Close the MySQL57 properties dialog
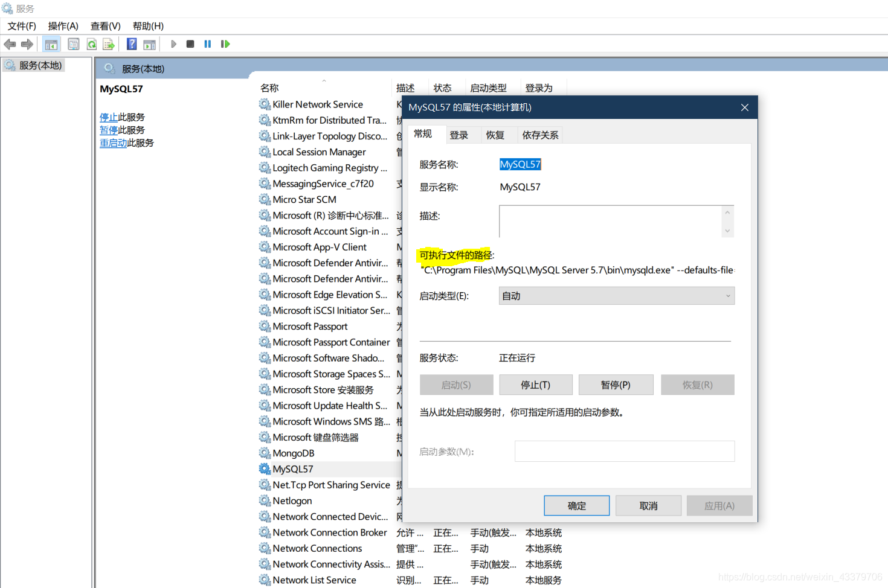This screenshot has width=888, height=588. point(745,107)
